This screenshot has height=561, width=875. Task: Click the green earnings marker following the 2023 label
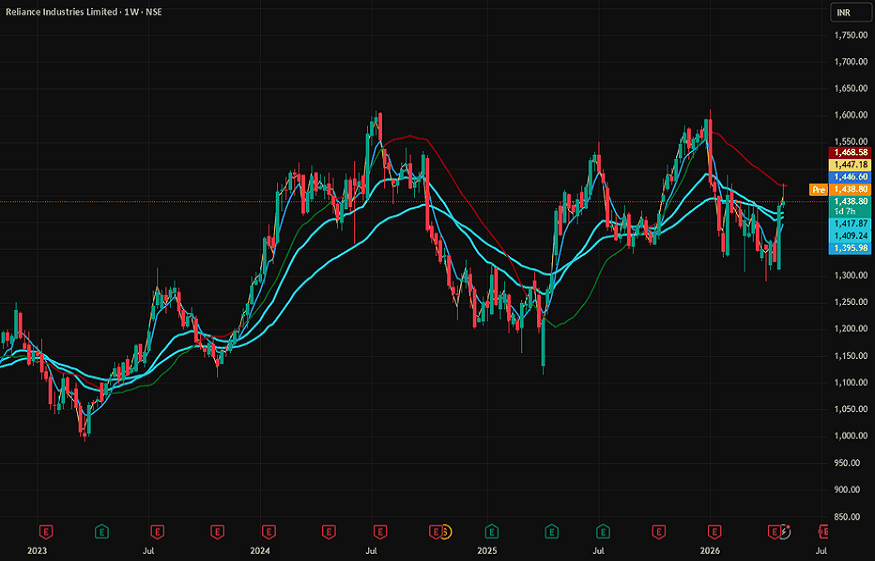tap(102, 531)
